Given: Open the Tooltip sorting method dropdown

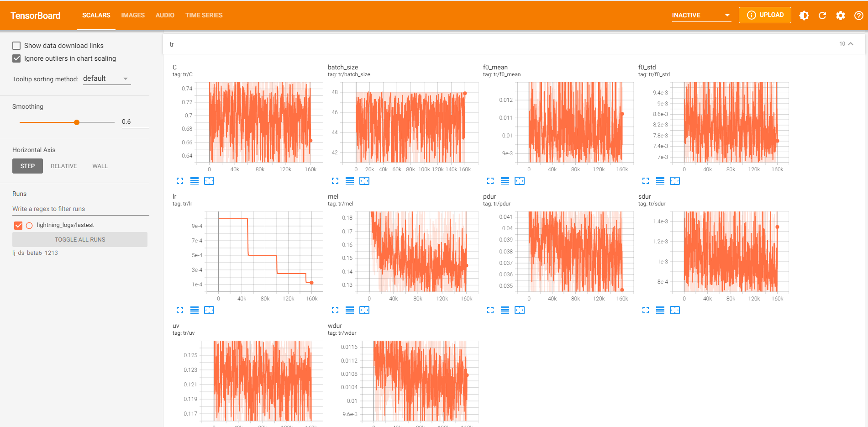Looking at the screenshot, I should [x=107, y=79].
